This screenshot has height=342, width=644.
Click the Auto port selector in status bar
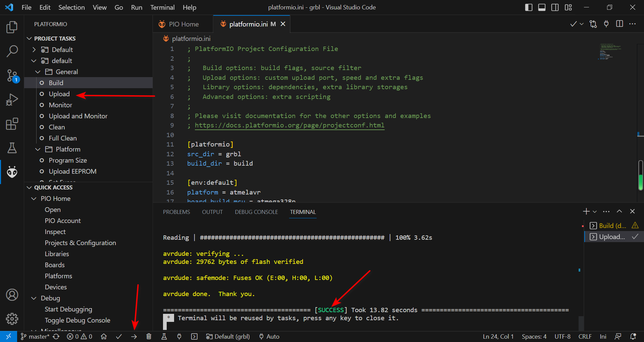(269, 337)
